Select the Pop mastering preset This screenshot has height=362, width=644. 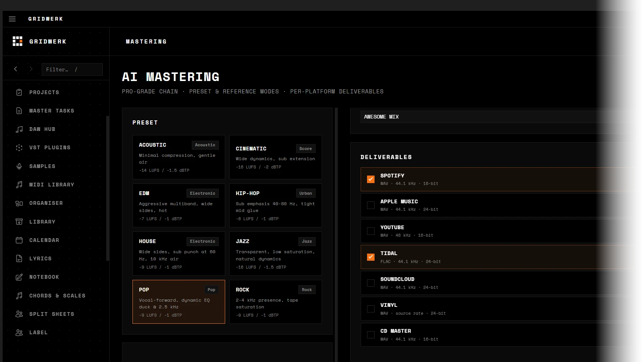click(x=179, y=302)
